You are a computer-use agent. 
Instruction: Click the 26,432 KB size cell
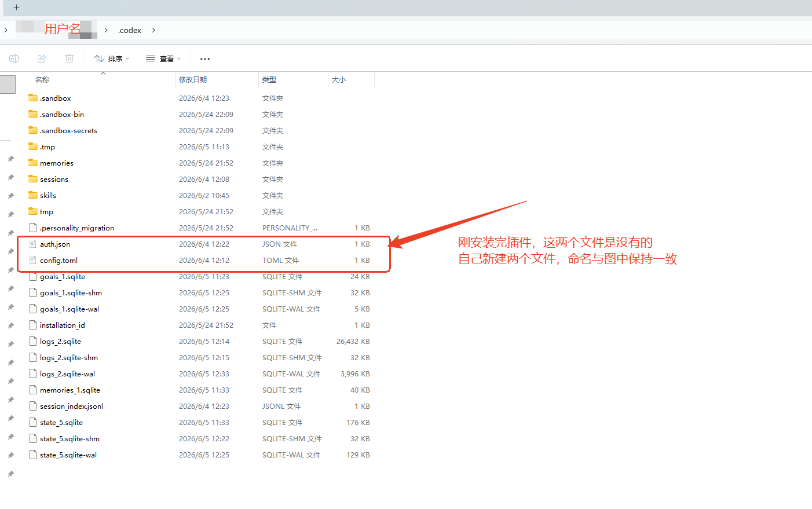pos(353,342)
